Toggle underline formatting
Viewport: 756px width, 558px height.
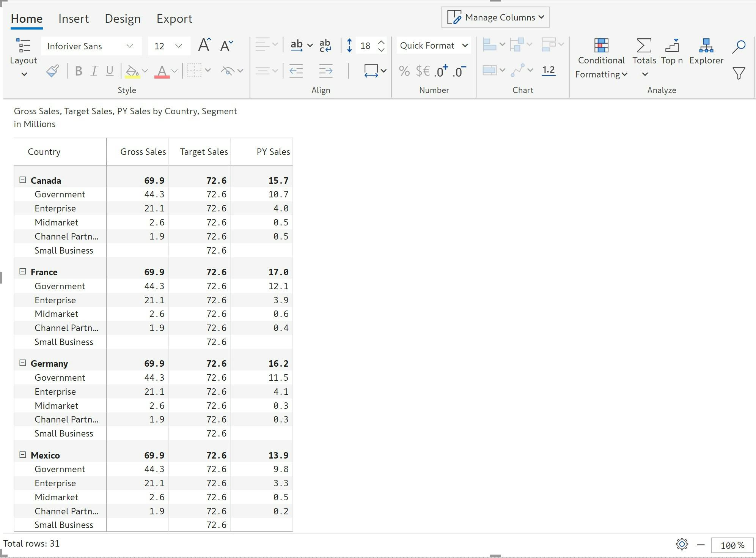point(110,71)
